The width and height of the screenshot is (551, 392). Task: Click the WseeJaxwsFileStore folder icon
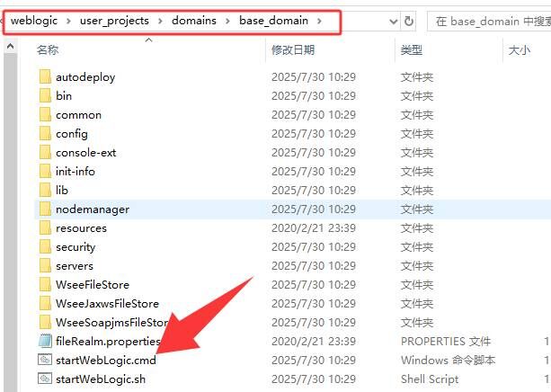(45, 303)
